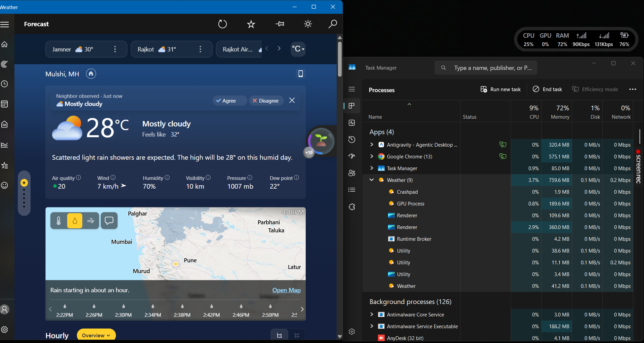Open the Historical trends chart sidebar icon
Screen dimensions: 644x343
point(5,145)
